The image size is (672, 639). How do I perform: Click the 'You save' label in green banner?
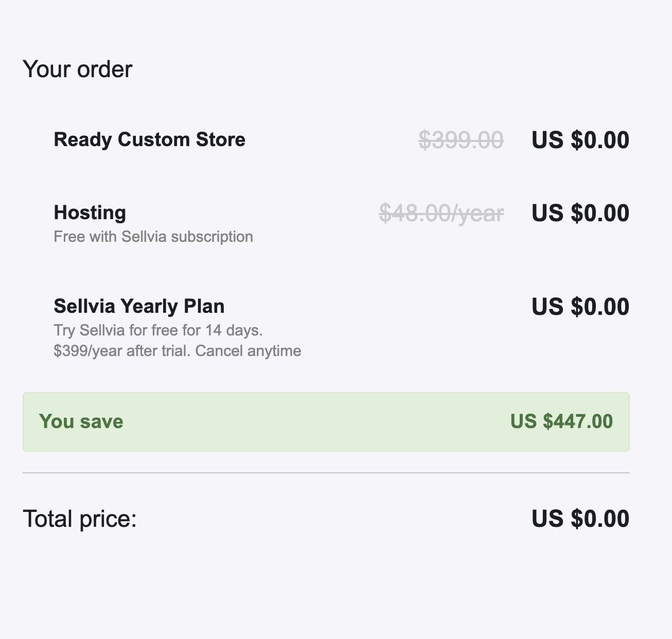pyautogui.click(x=81, y=421)
